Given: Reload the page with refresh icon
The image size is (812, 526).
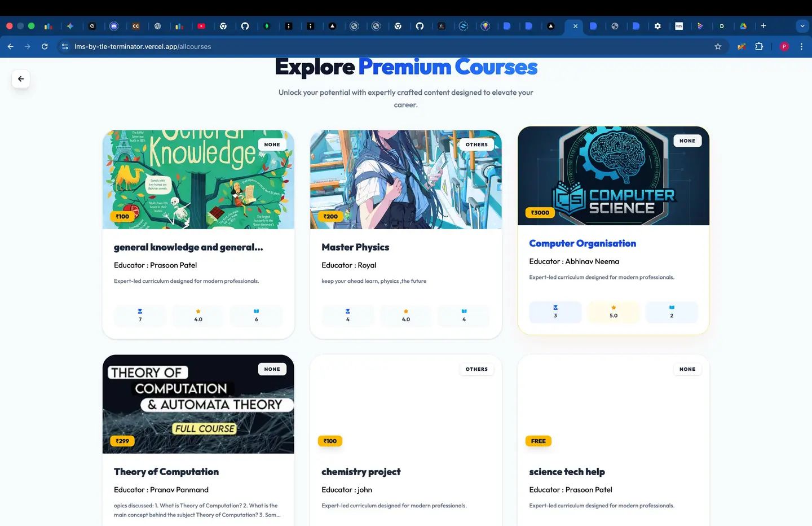Looking at the screenshot, I should (x=45, y=46).
